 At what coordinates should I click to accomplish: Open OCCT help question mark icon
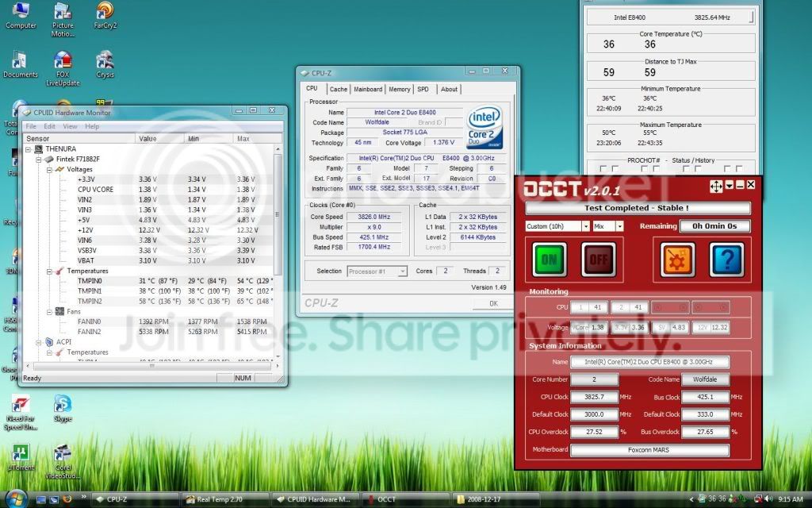pos(726,260)
